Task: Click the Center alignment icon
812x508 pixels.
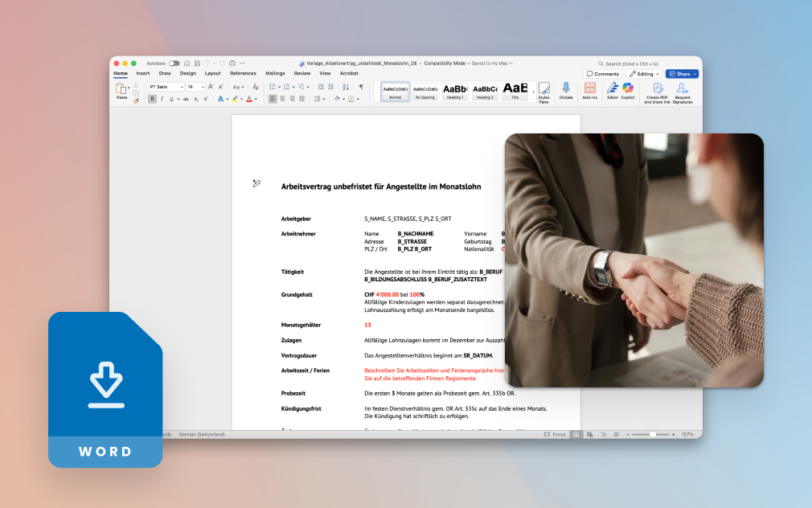Action: coord(282,99)
